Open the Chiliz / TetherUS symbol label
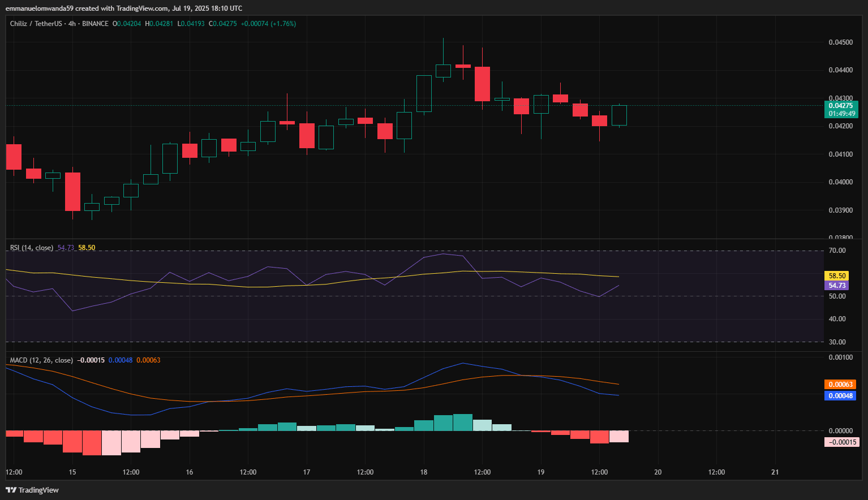 pos(36,24)
